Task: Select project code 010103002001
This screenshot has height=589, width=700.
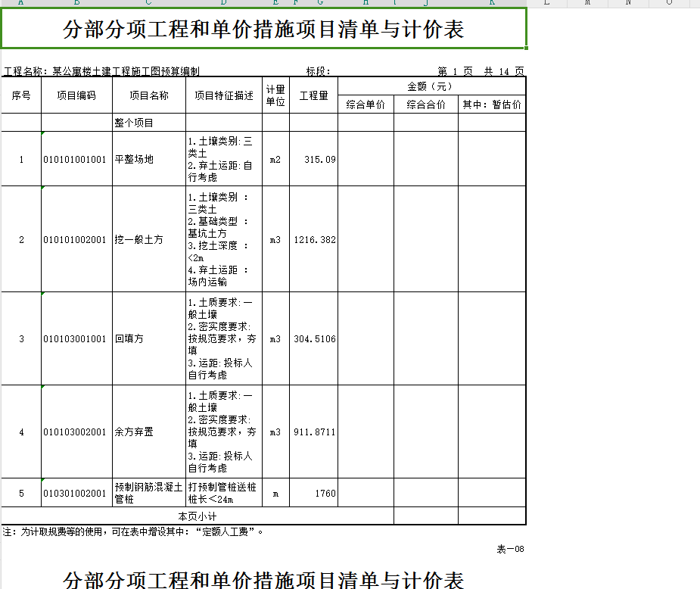Action: coord(76,432)
